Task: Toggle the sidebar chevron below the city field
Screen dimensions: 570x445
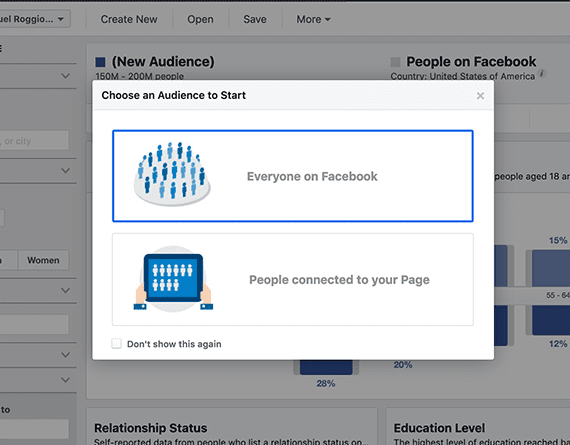Action: [x=65, y=171]
